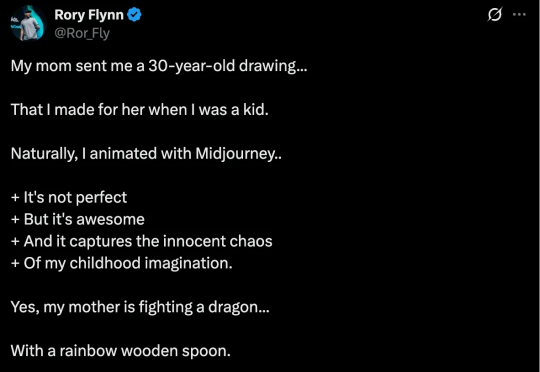540x372 pixels.
Task: Click the text 'That I made for her when I was a kid.'
Action: (x=139, y=110)
